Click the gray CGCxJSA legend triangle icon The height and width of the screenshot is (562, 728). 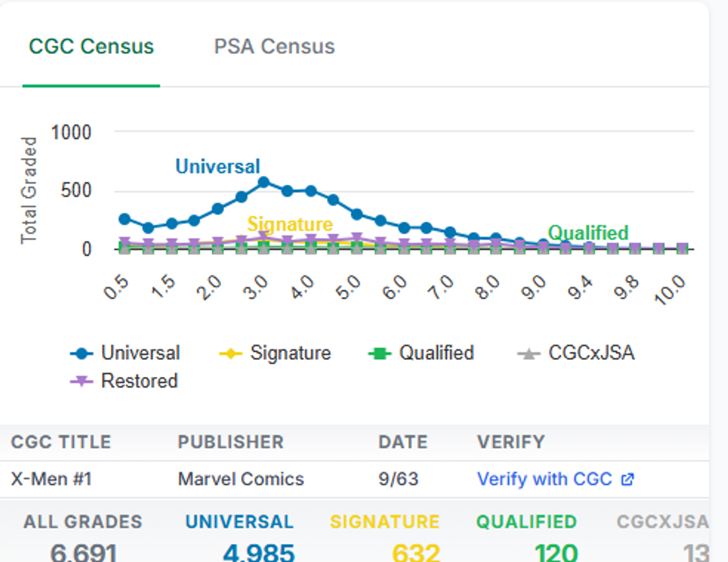point(528,353)
